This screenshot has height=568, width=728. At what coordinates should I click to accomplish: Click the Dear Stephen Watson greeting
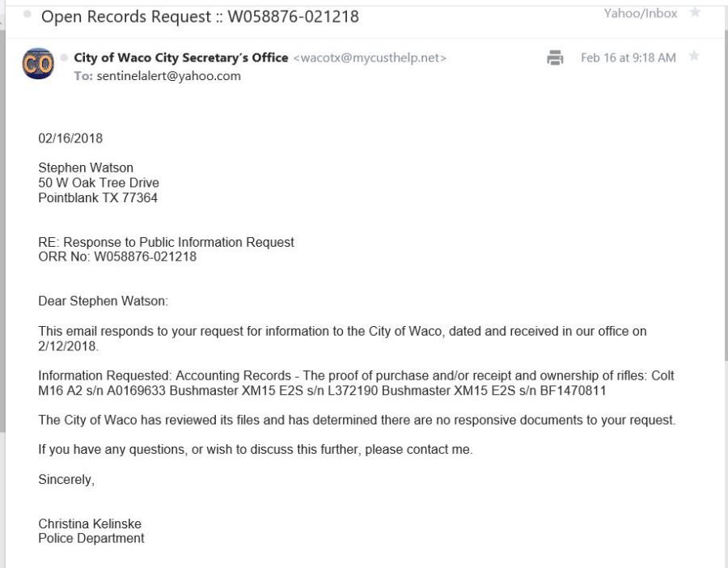pyautogui.click(x=103, y=302)
